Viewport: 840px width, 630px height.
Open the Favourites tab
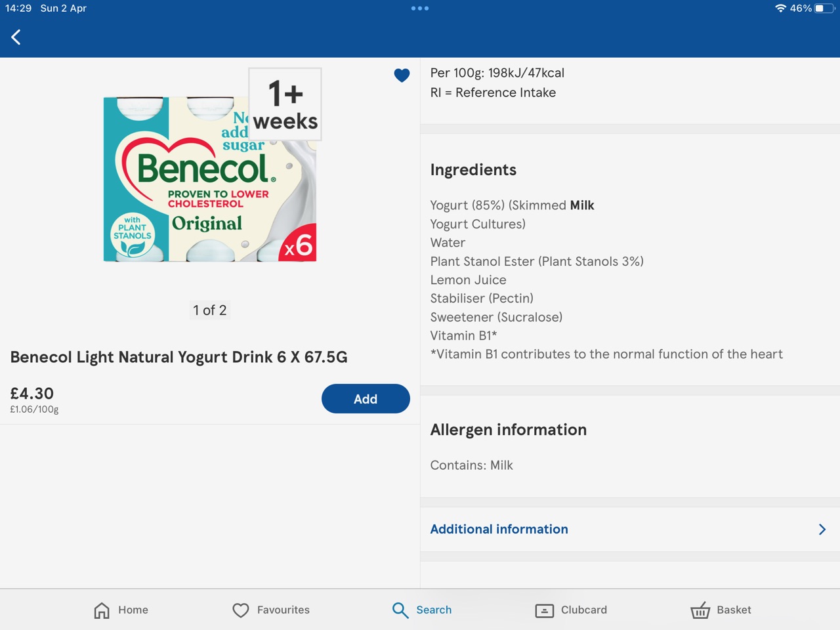pyautogui.click(x=271, y=610)
